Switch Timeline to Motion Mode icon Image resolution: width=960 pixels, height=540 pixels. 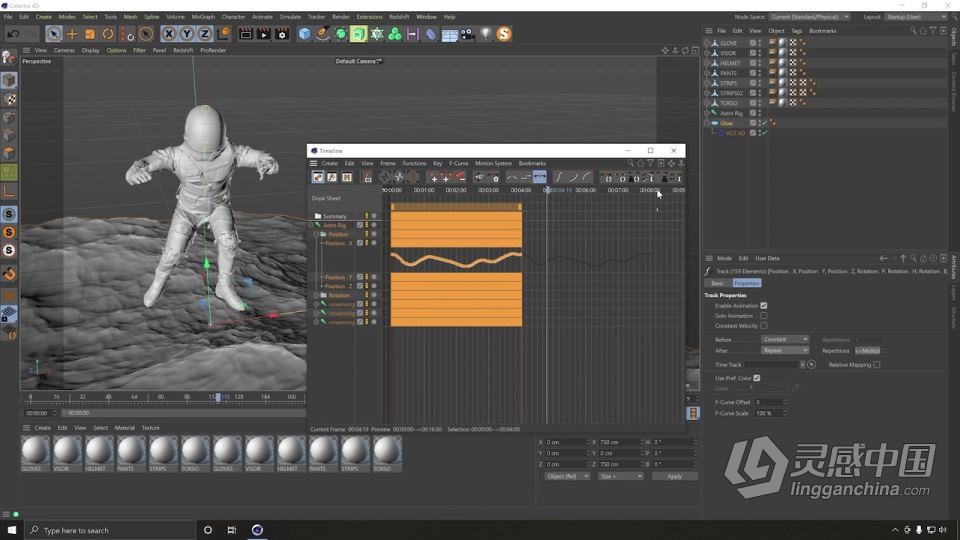click(347, 177)
